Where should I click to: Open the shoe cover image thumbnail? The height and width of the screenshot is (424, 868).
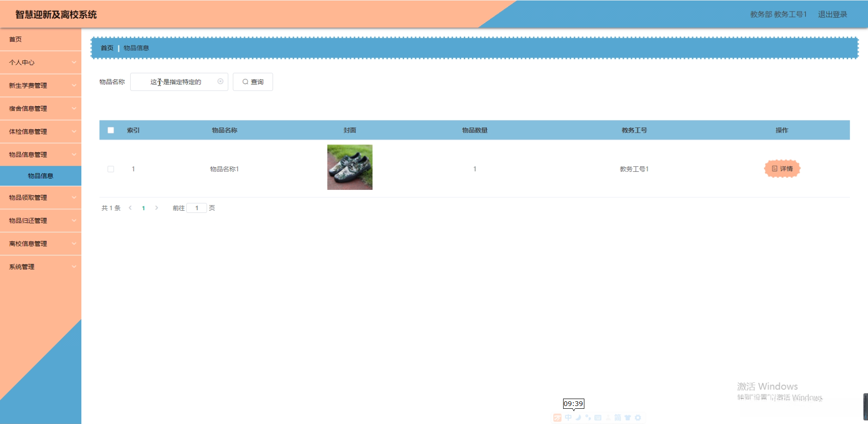(x=350, y=167)
